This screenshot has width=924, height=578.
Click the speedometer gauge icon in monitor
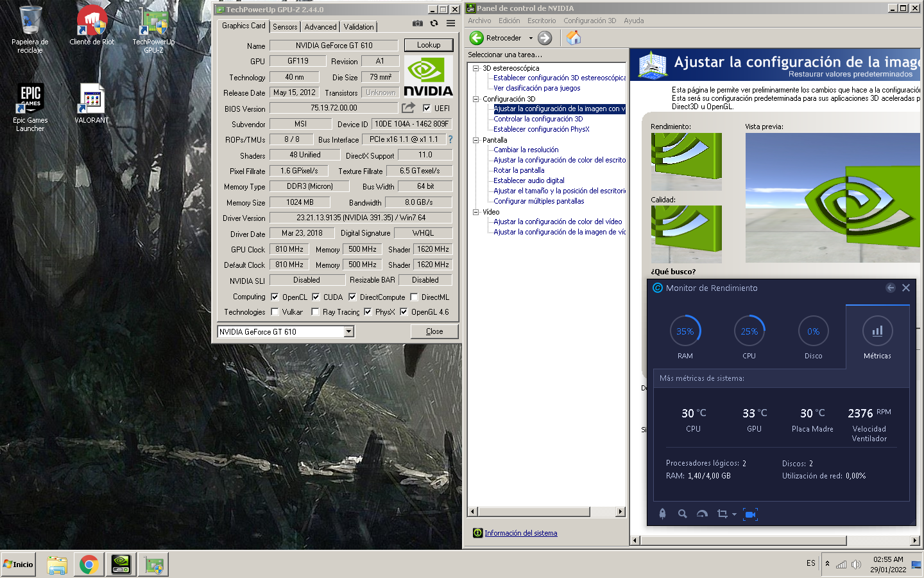click(x=702, y=514)
